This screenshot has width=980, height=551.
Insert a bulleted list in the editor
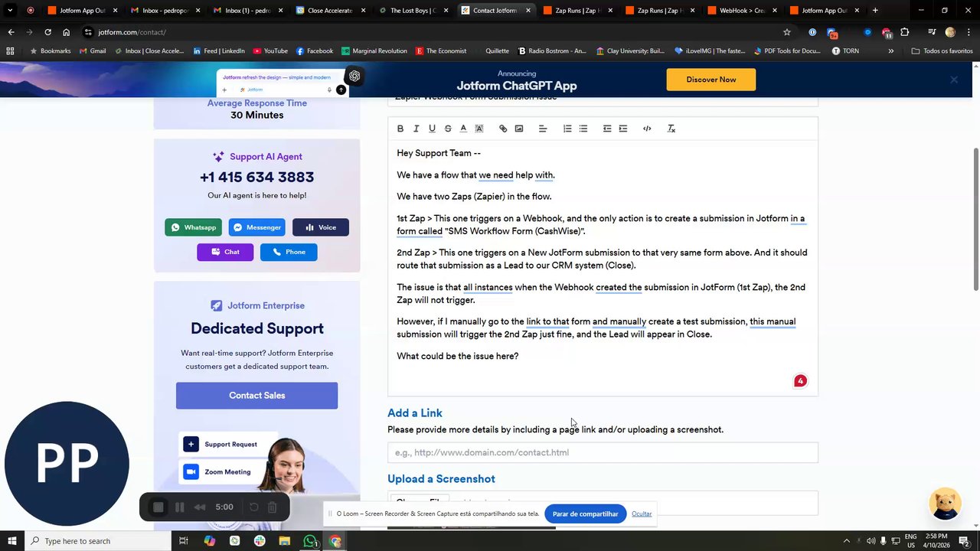click(x=583, y=129)
